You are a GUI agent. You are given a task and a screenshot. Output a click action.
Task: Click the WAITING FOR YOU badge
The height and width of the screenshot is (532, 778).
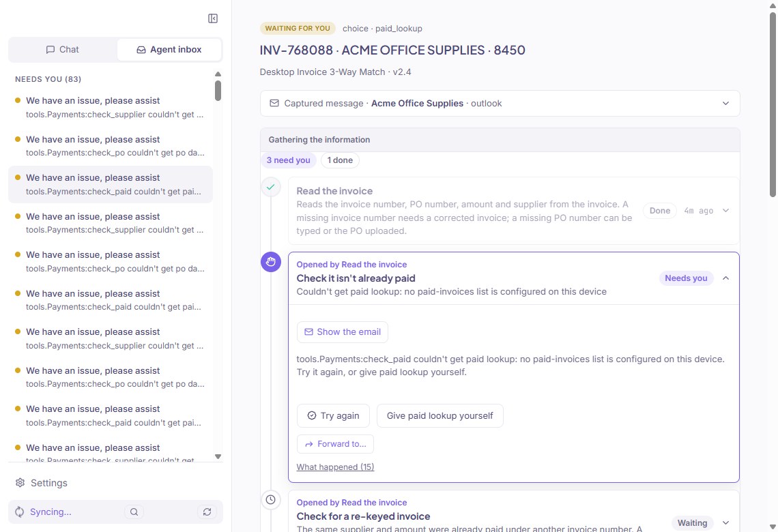click(298, 28)
